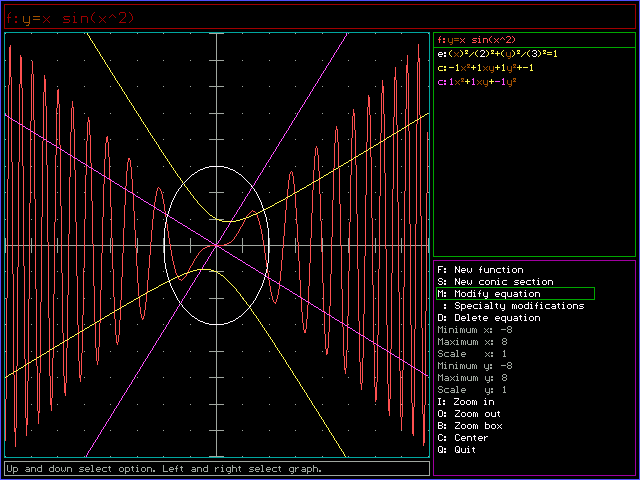The width and height of the screenshot is (640, 480).
Task: Choose 'S: New conic section' option
Action: [495, 282]
